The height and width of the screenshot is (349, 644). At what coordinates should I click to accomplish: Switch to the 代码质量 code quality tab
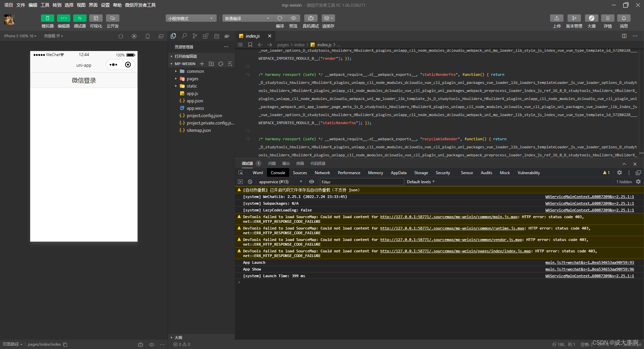(318, 163)
